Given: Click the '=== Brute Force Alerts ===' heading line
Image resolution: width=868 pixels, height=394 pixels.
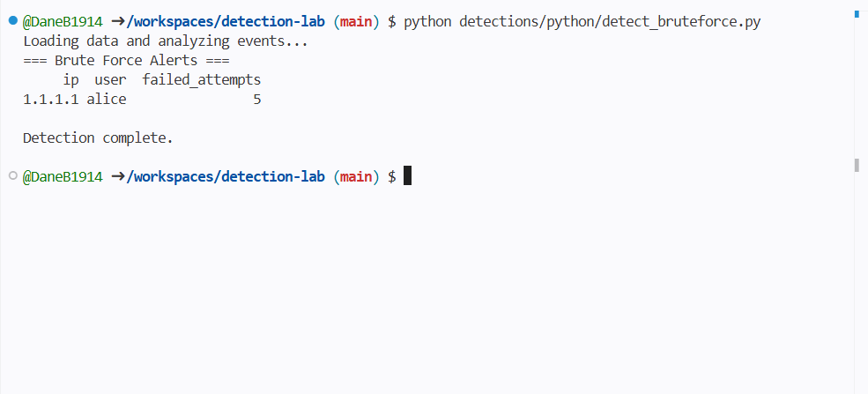Looking at the screenshot, I should tap(126, 60).
